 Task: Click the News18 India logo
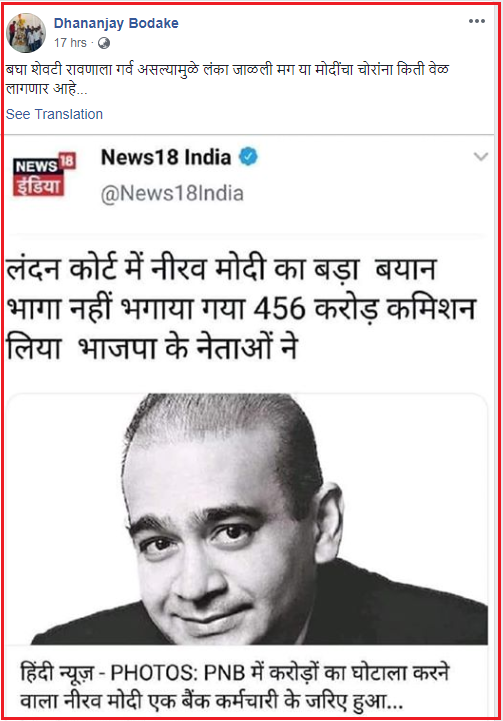[x=44, y=174]
